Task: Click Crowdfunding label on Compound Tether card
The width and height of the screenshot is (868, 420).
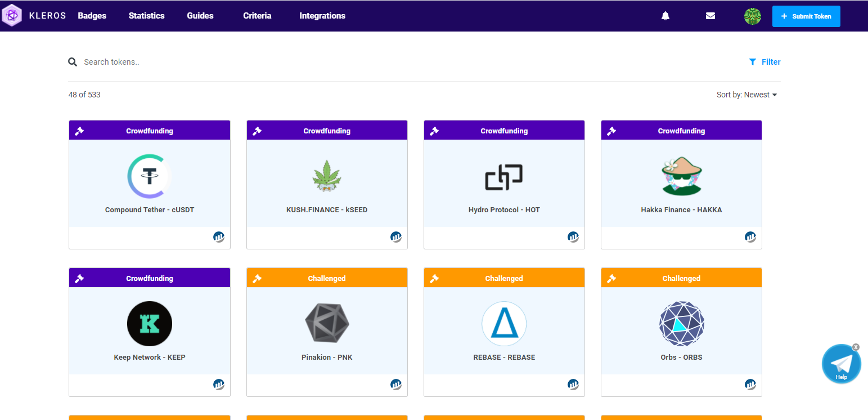Action: 150,131
